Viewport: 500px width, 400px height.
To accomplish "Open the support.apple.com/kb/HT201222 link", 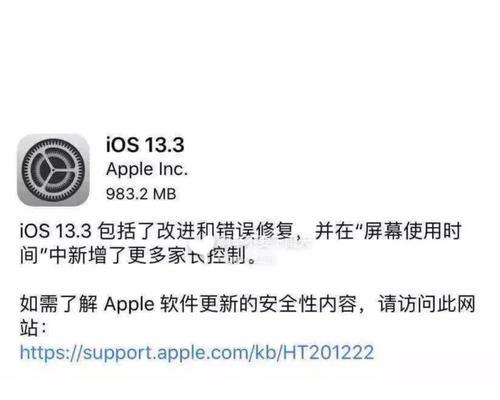I will [197, 352].
